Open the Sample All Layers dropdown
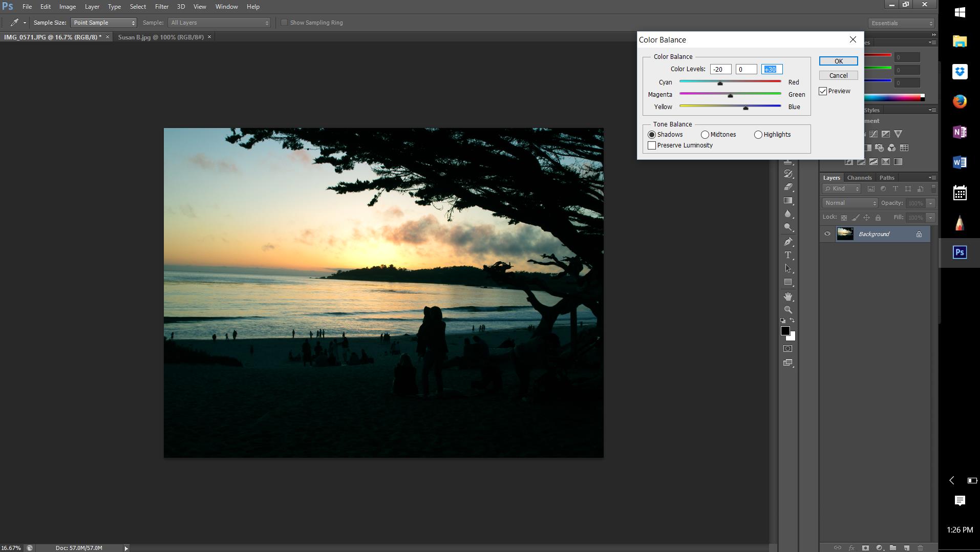Screen dimensions: 980x552 pyautogui.click(x=219, y=23)
